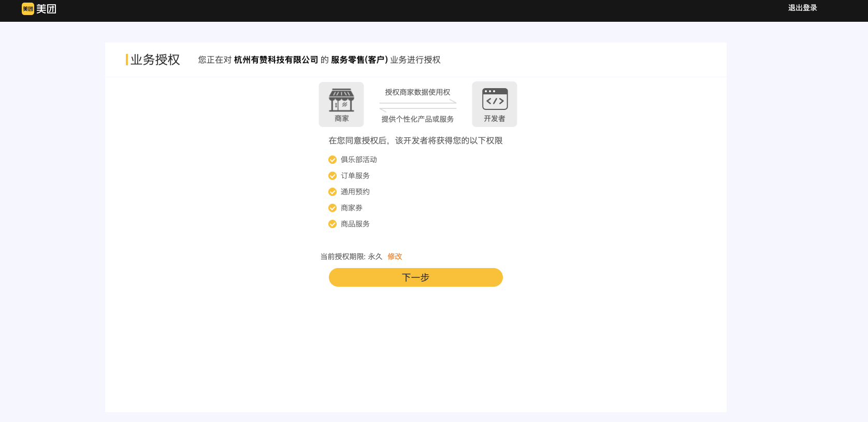This screenshot has width=868, height=422.
Task: Click the 当前授权期限: 永久 text
Action: (x=351, y=257)
